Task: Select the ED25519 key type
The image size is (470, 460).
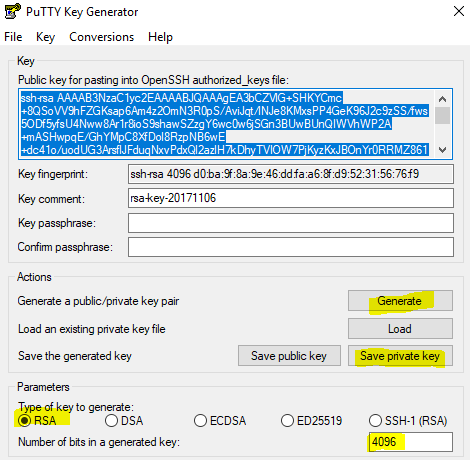Action: [x=311, y=421]
